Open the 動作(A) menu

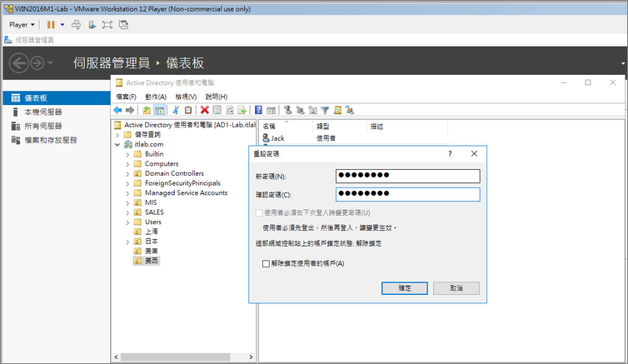tap(156, 97)
